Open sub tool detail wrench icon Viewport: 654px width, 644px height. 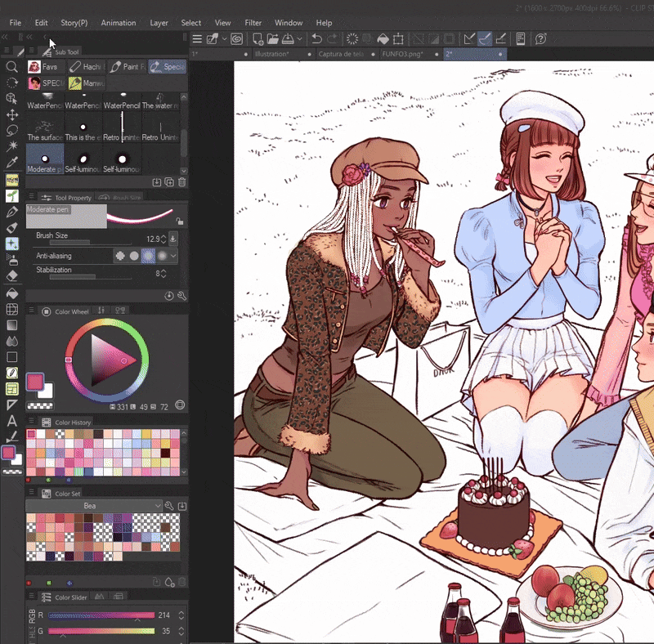[x=181, y=296]
